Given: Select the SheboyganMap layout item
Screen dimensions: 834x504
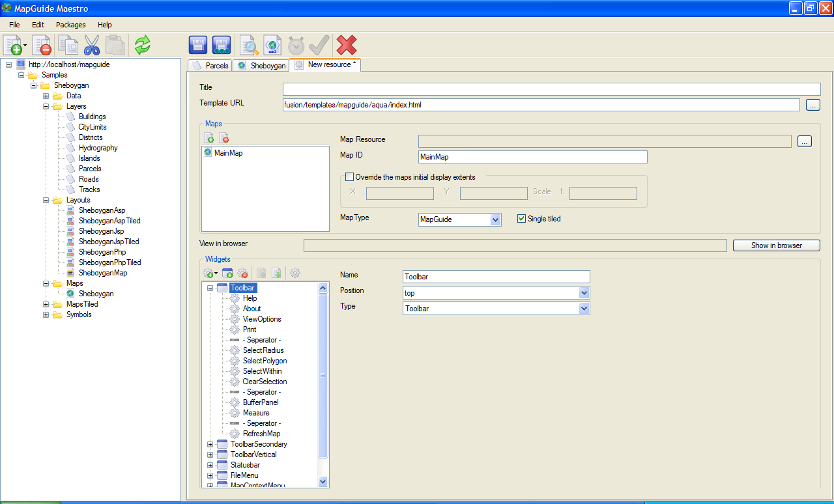Looking at the screenshot, I should point(103,273).
